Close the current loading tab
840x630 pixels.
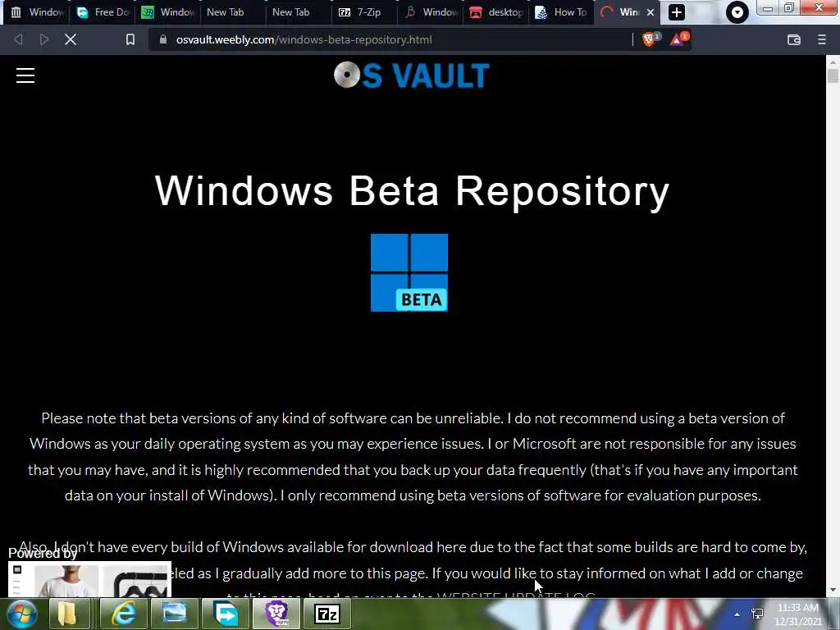[x=651, y=12]
